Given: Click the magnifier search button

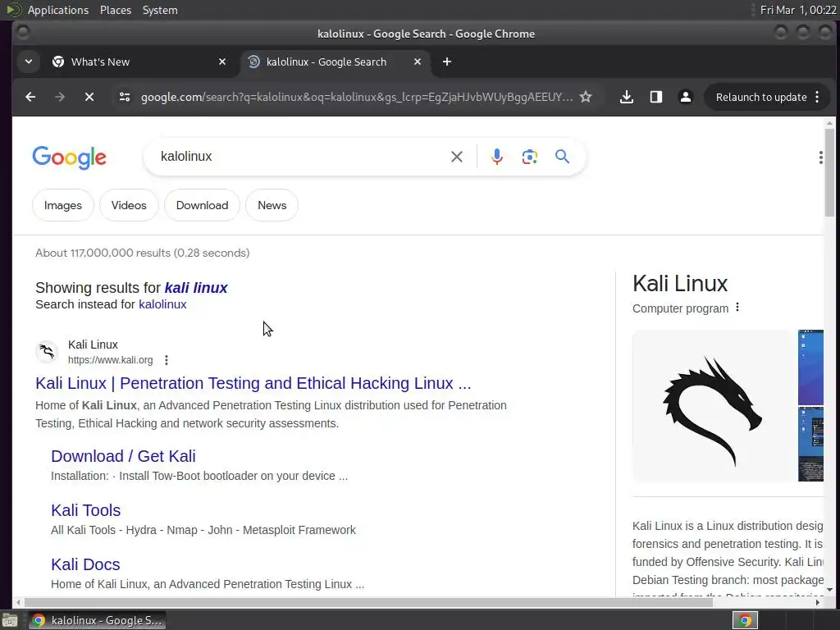Looking at the screenshot, I should point(562,157).
